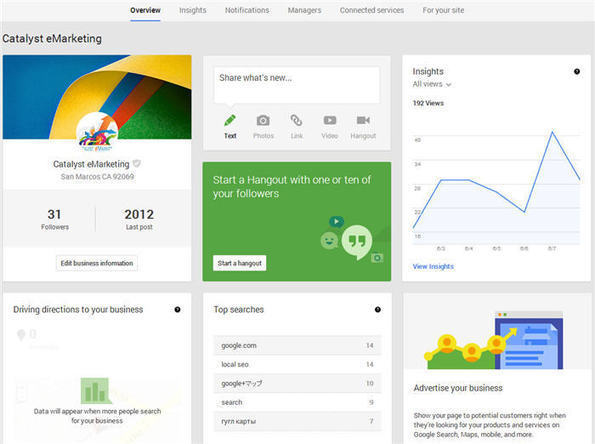Viewport: 595px width, 444px height.
Task: Open the Hangout camcorder icon
Action: click(x=363, y=120)
